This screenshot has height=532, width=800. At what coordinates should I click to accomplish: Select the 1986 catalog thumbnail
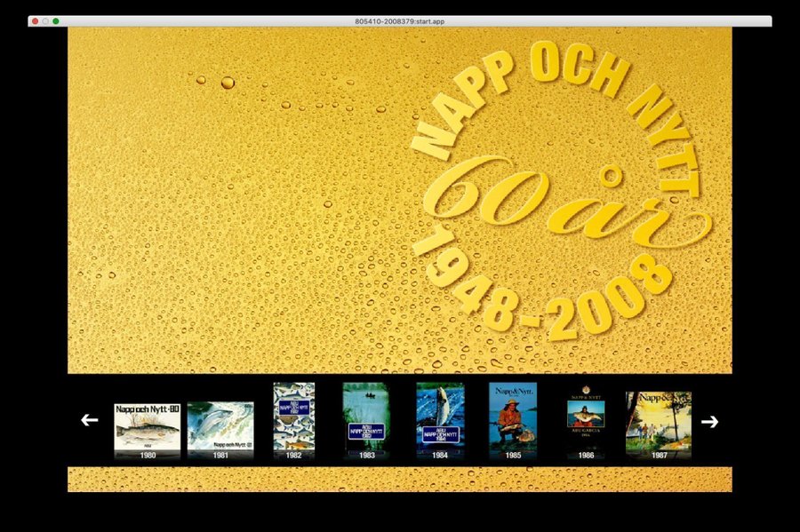[x=586, y=421]
